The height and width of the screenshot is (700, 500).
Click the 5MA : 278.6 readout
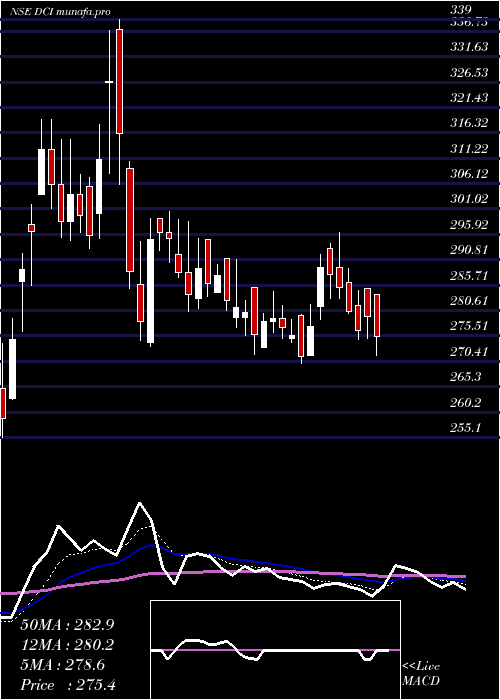tap(63, 665)
